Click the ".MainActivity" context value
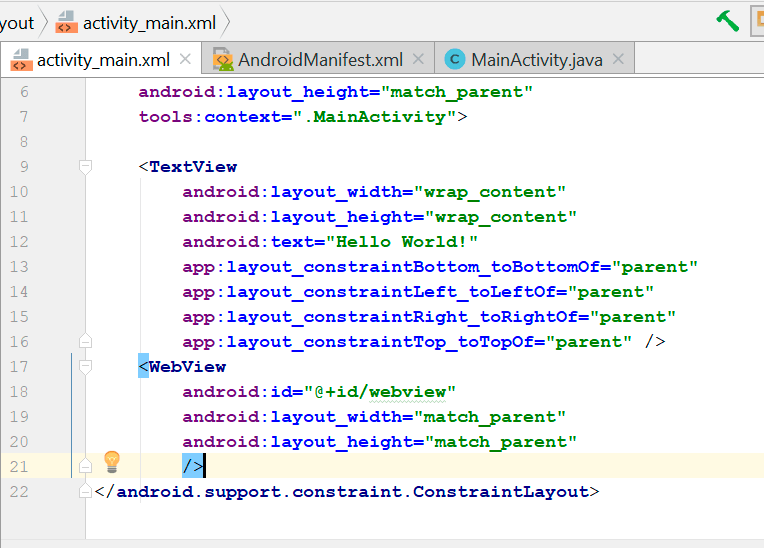This screenshot has width=764, height=548. coord(374,117)
